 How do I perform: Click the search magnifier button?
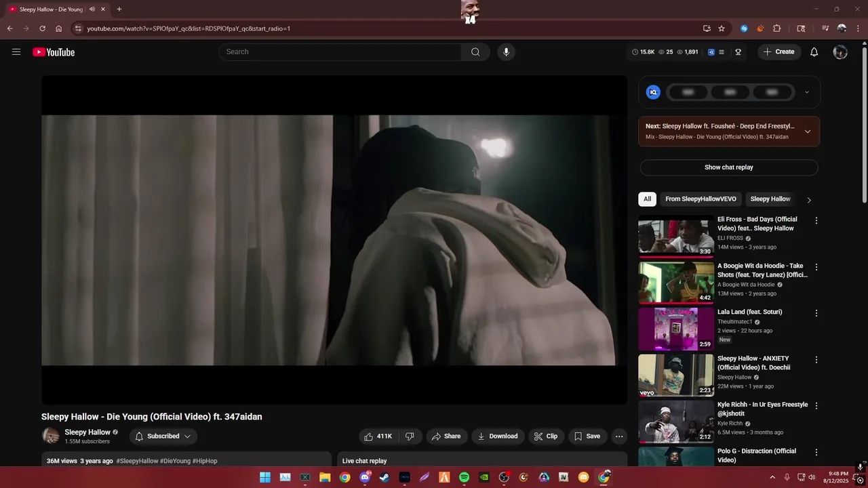[475, 52]
